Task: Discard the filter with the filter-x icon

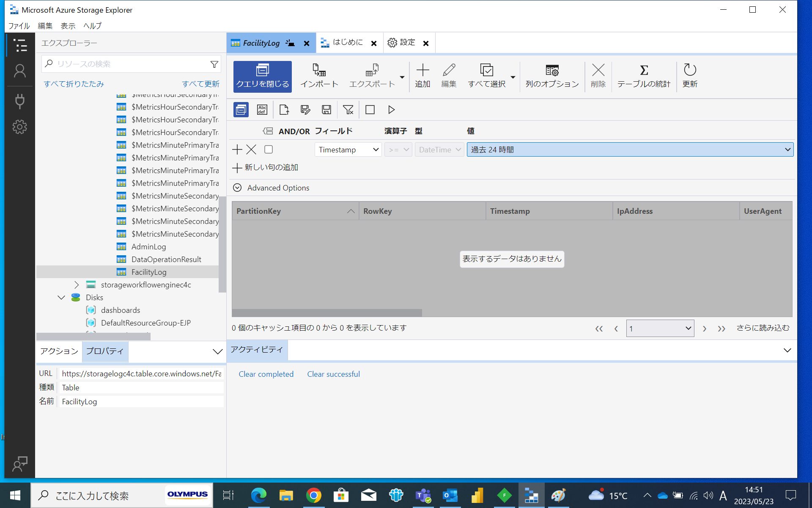Action: (x=348, y=110)
